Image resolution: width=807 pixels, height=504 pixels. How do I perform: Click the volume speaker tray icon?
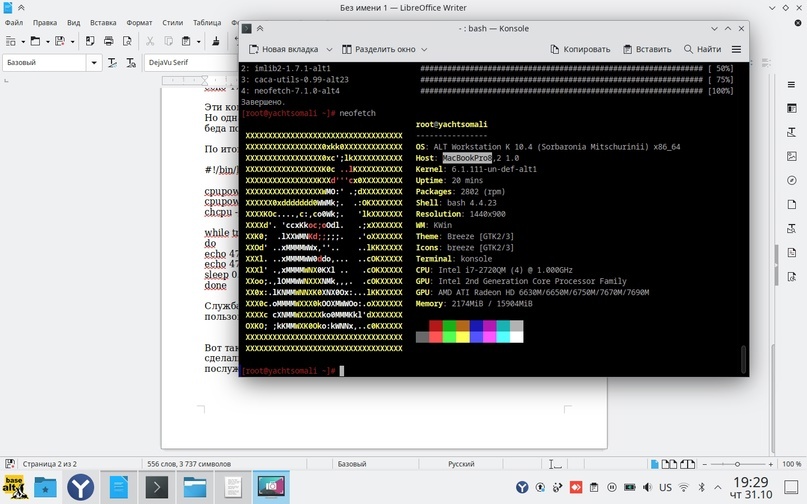(647, 487)
